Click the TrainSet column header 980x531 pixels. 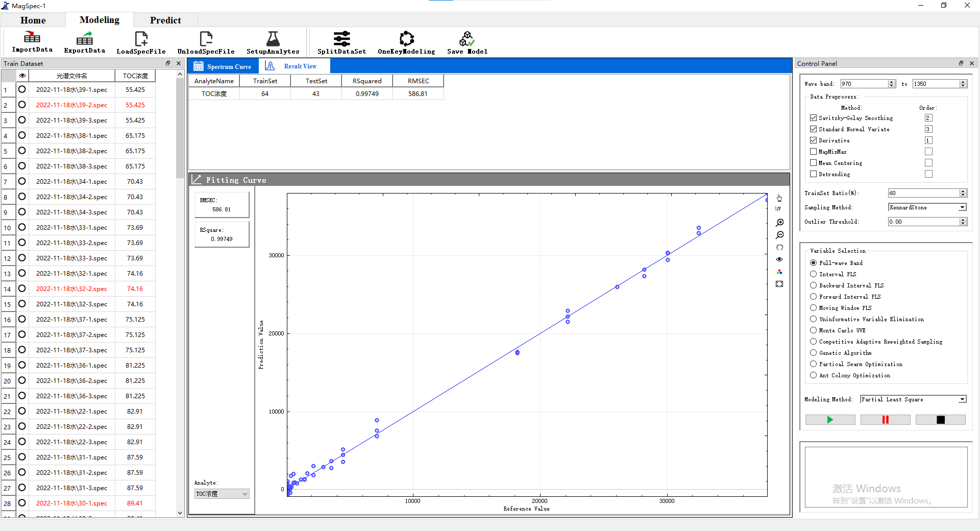point(265,81)
